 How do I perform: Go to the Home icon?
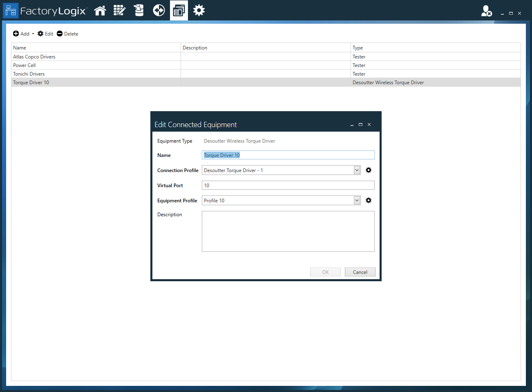[x=100, y=11]
